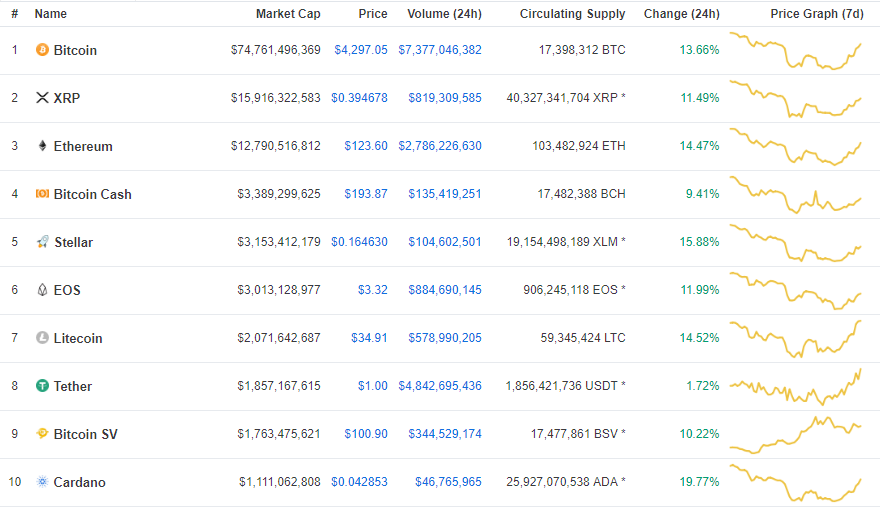Image resolution: width=880 pixels, height=508 pixels.
Task: Click the XRP logo icon
Action: (x=42, y=98)
